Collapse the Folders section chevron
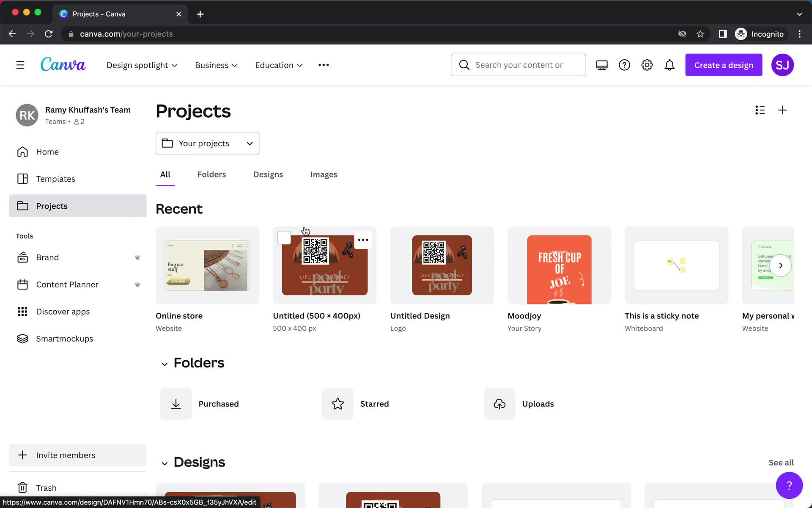The image size is (812, 508). click(165, 364)
